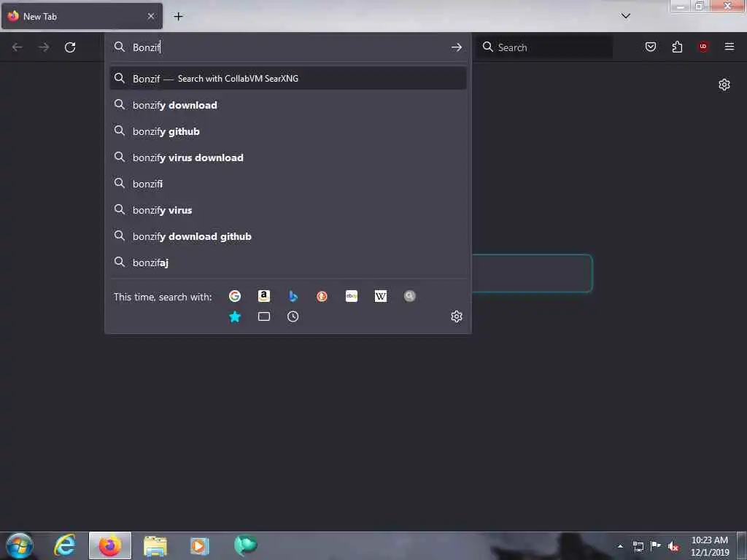Click the Firefox taskbar button
The image size is (747, 560).
109,545
